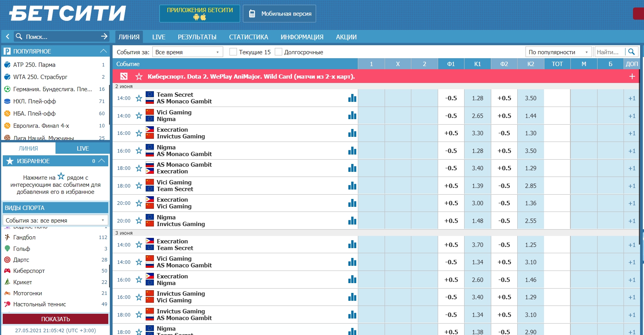Viewport: 644px width, 335px height.
Task: Open the Все время events period dropdown
Action: click(187, 52)
